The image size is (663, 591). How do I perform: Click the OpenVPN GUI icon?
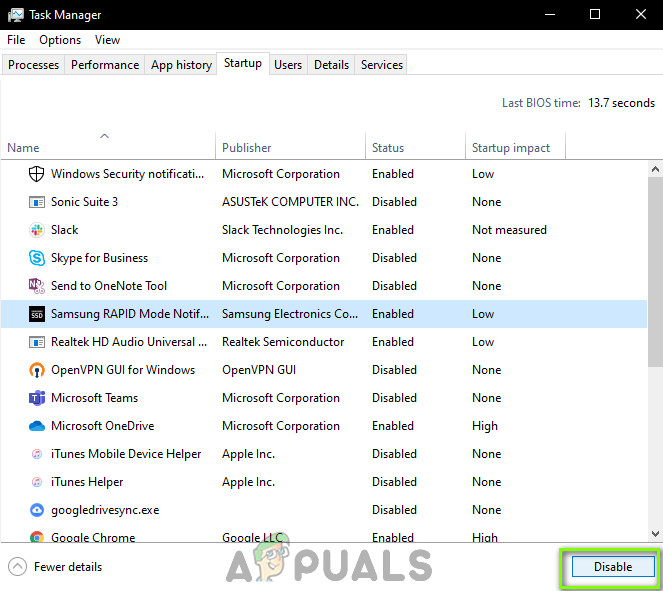point(37,370)
